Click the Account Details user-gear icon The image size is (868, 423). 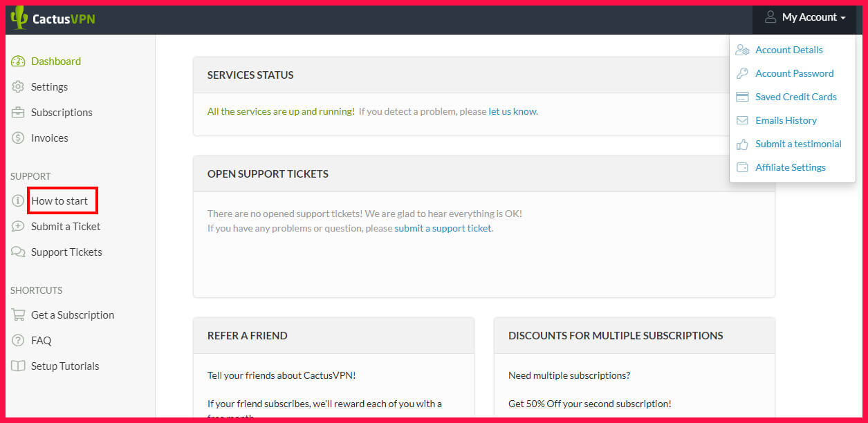(x=742, y=50)
